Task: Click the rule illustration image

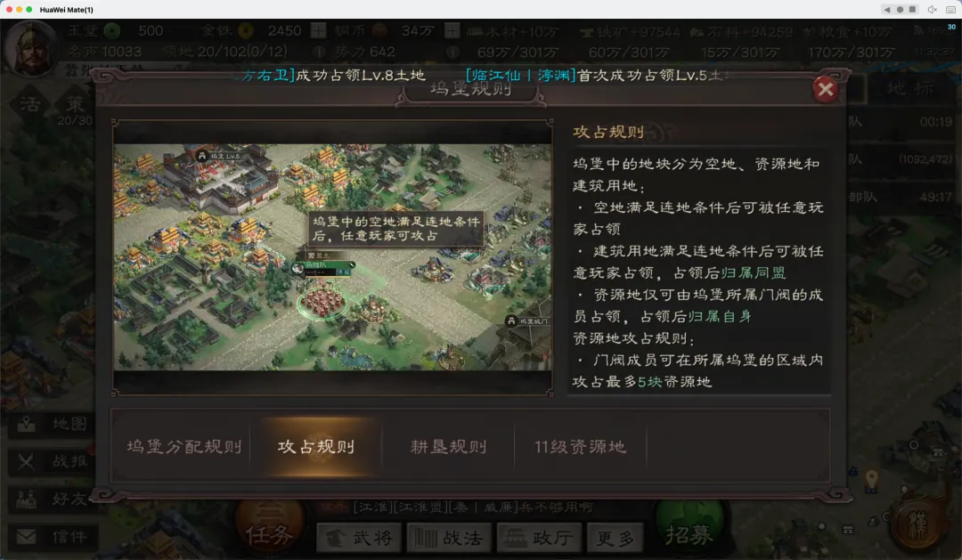Action: 332,257
